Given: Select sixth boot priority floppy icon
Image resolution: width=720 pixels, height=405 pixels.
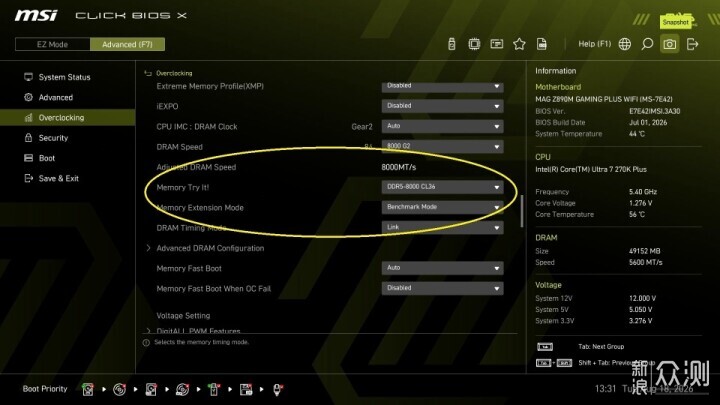Looking at the screenshot, I should (x=246, y=389).
